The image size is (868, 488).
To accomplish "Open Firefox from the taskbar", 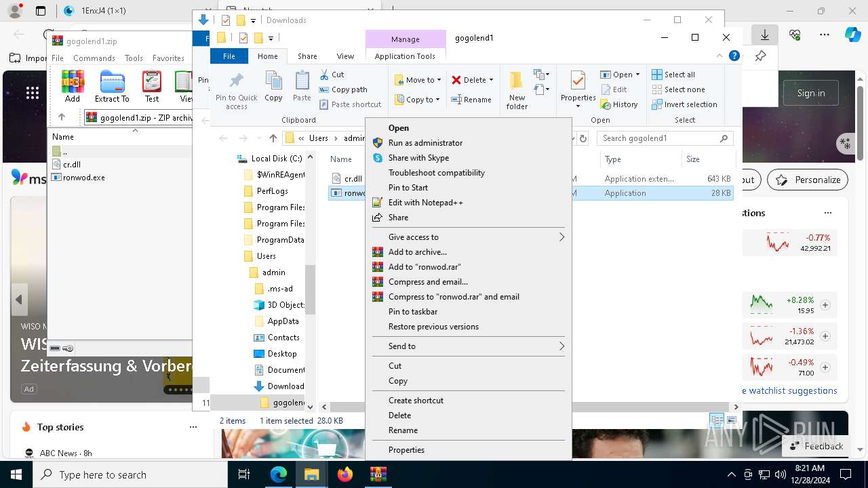I will pyautogui.click(x=345, y=474).
